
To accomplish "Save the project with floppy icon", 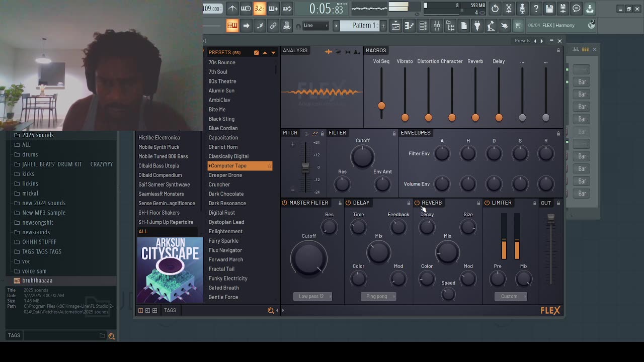I will [x=549, y=9].
